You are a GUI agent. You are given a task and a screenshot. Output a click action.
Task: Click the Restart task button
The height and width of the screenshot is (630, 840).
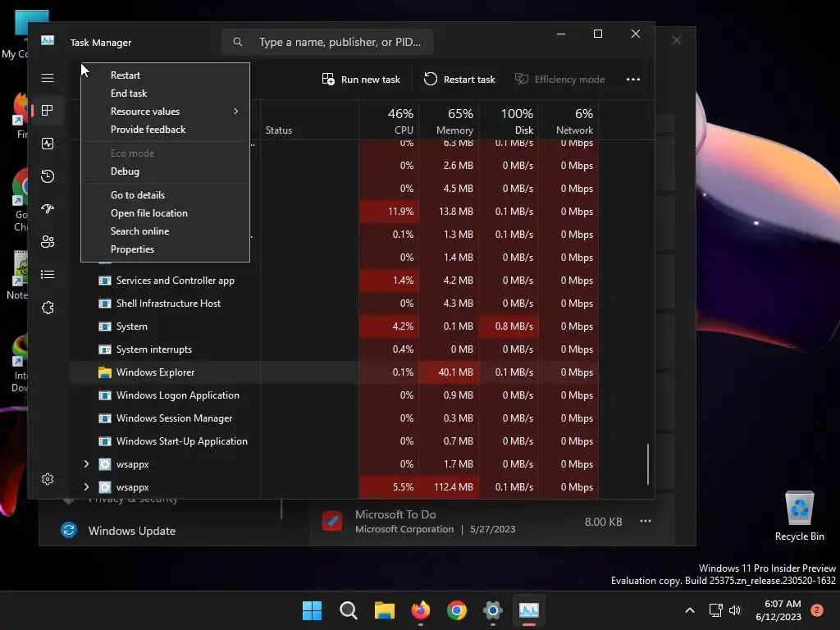point(459,80)
